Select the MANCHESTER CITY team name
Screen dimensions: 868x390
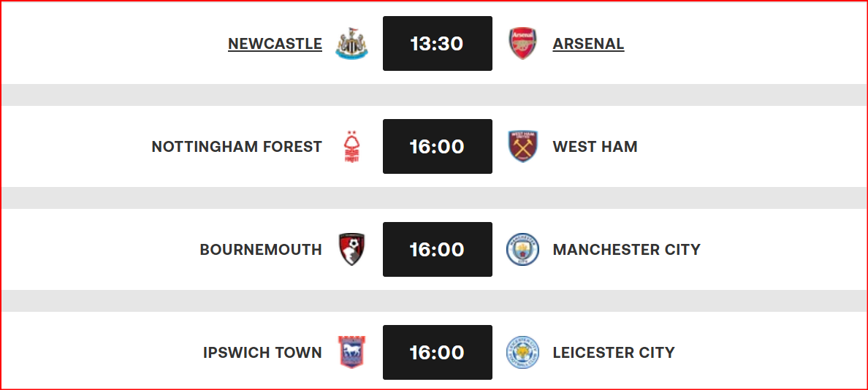pos(627,250)
